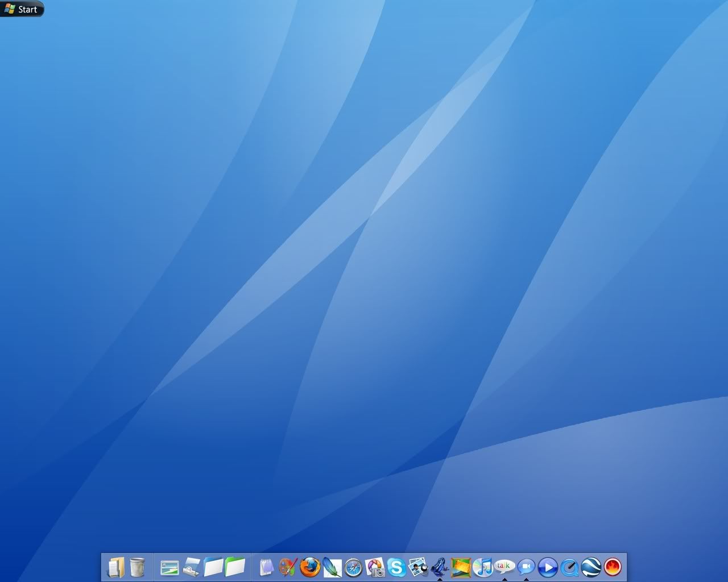Click the blue frog dock icon
The image size is (728, 582).
[440, 567]
